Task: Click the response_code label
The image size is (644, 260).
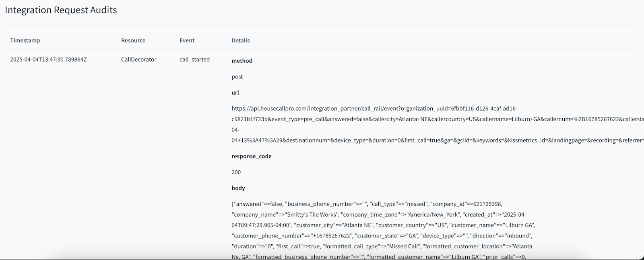Action: point(252,156)
